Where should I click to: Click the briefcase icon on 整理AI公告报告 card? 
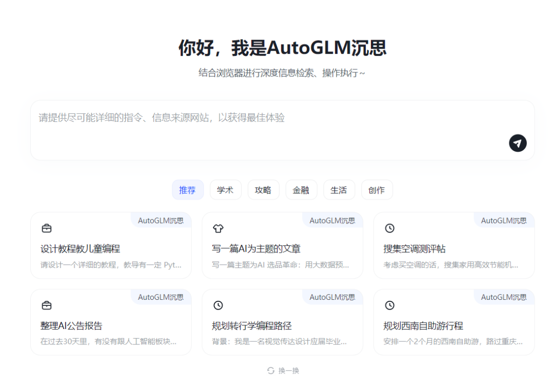point(47,305)
